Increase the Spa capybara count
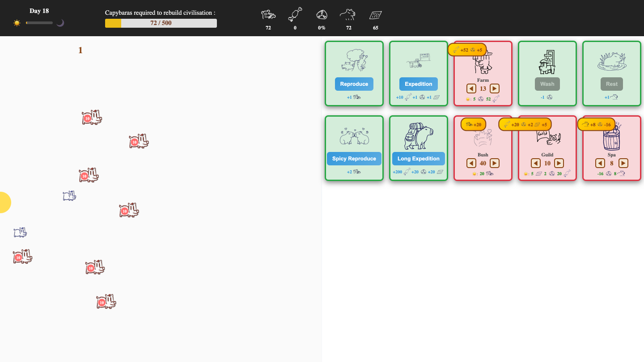This screenshot has height=362, width=644. coord(623,163)
